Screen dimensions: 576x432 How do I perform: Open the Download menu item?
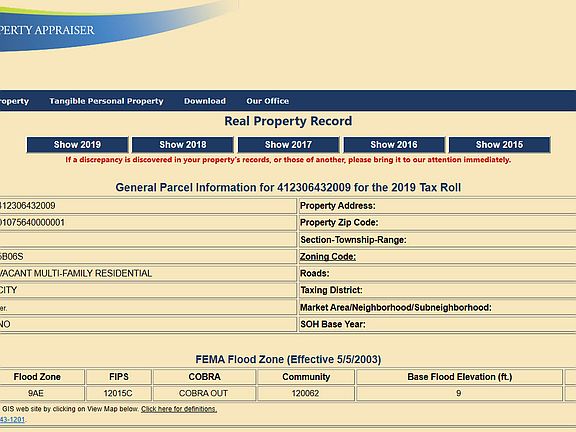point(205,101)
